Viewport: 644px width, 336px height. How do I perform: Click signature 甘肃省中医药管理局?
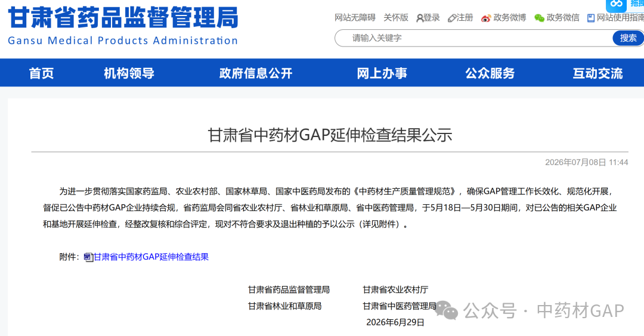tap(399, 306)
